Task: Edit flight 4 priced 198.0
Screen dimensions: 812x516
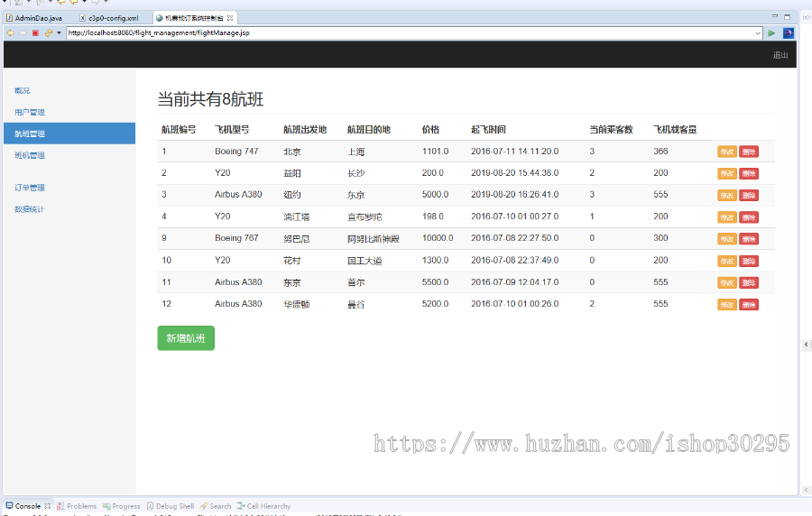Action: point(727,217)
